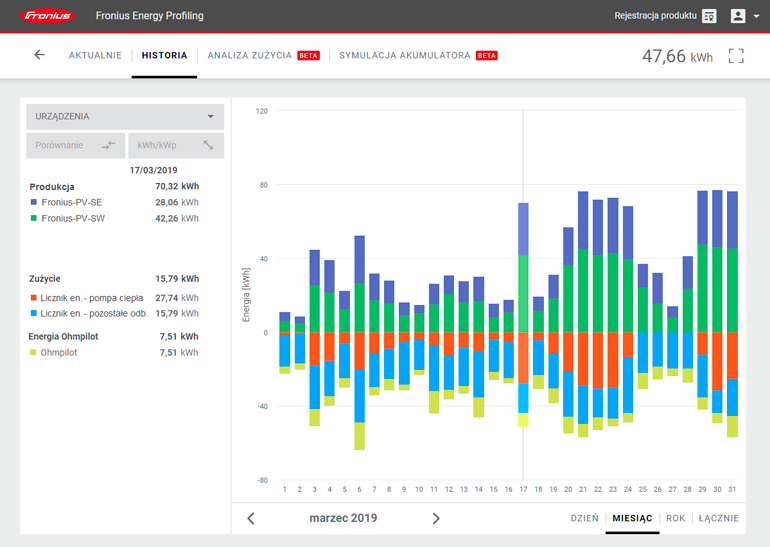This screenshot has width=770, height=547.
Task: Switch to ŁĄCZNIE view
Action: (x=718, y=519)
